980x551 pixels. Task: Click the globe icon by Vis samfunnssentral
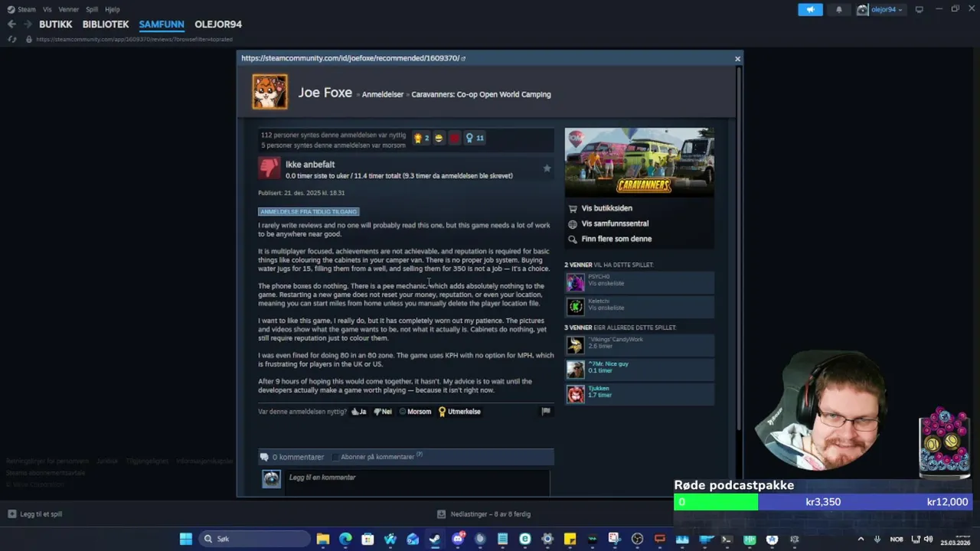pyautogui.click(x=573, y=223)
